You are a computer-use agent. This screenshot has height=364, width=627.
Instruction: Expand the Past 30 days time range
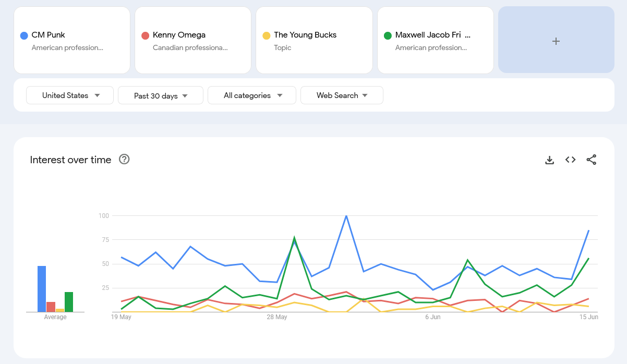pos(161,95)
